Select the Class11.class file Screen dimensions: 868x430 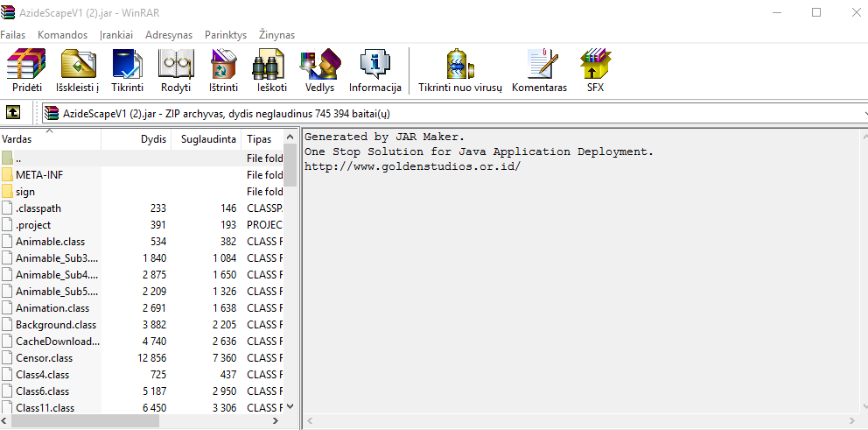[45, 408]
